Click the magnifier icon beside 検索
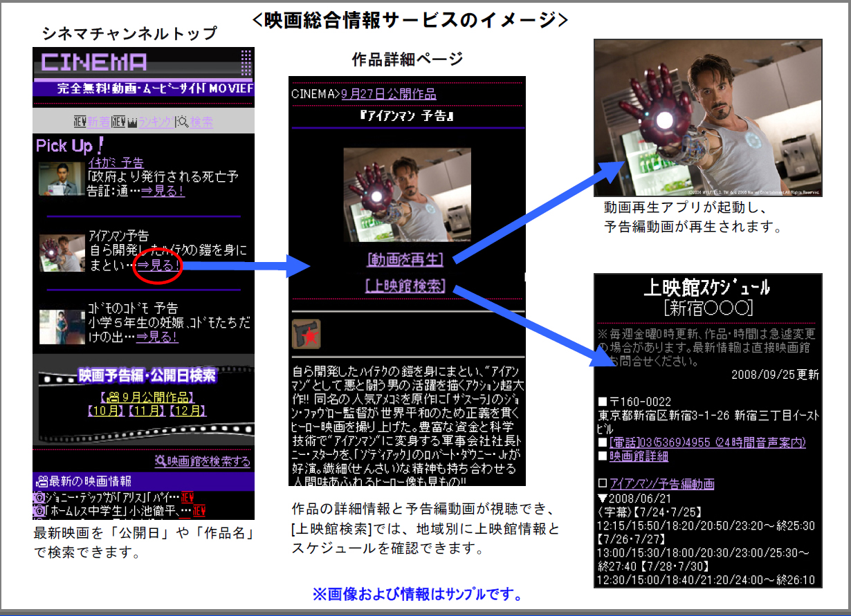This screenshot has width=851, height=616. point(183,122)
